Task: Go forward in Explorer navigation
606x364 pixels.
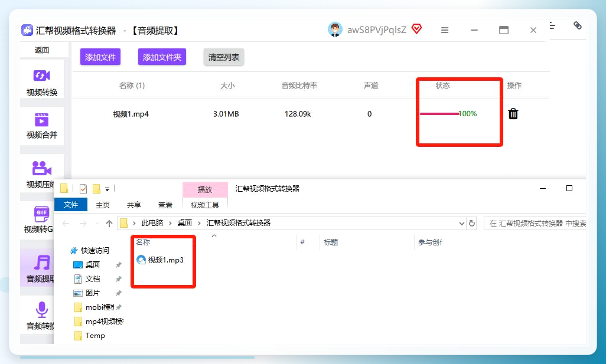Action: 83,224
